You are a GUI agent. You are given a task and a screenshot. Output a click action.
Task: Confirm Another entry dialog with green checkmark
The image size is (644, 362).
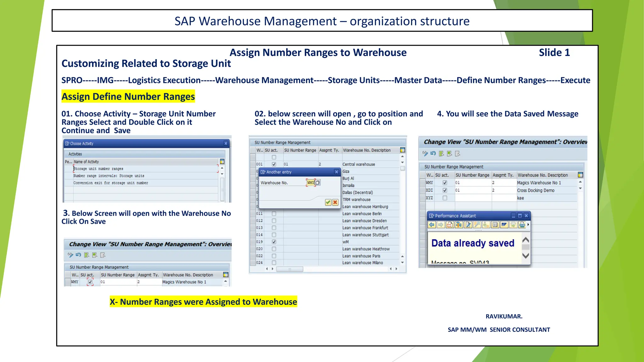(x=328, y=202)
